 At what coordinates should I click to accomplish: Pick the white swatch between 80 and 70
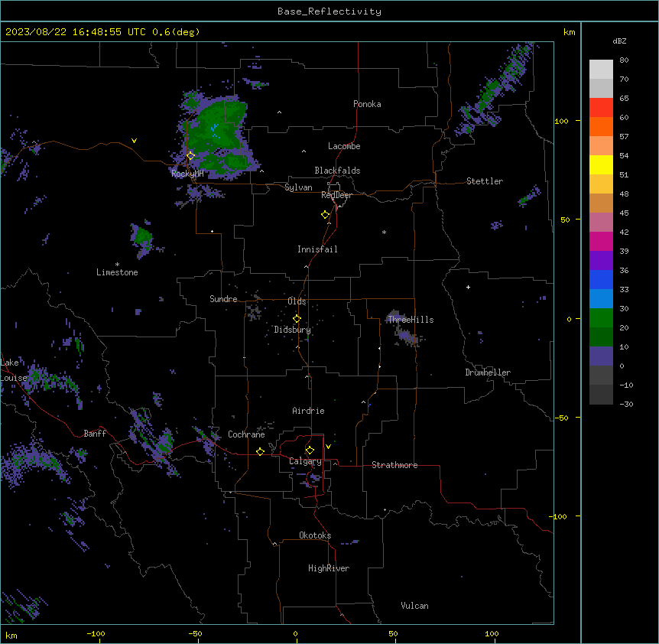click(x=601, y=70)
